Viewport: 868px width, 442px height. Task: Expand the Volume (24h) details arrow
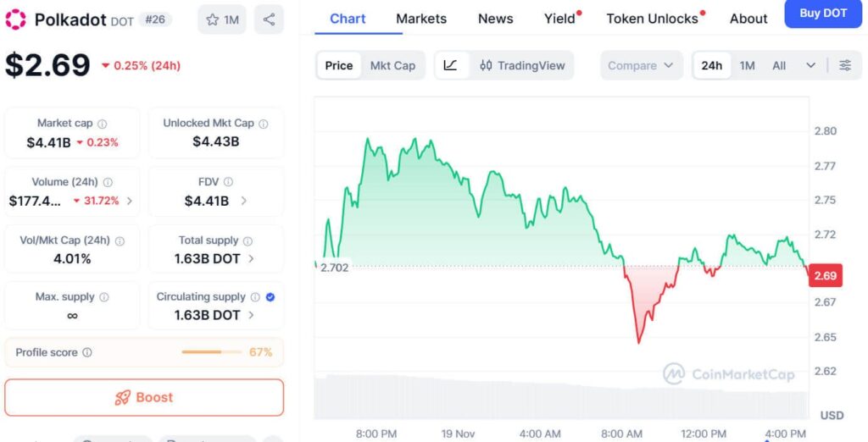pyautogui.click(x=130, y=202)
